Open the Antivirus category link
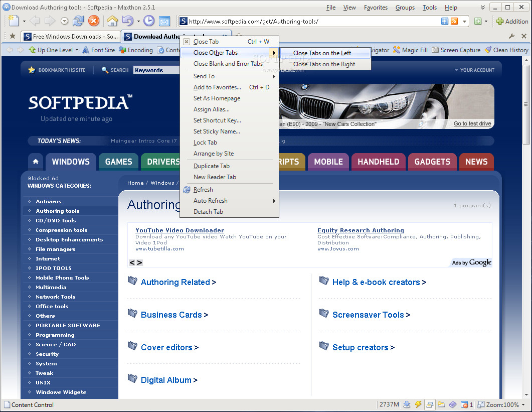The image size is (532, 412). (x=49, y=201)
